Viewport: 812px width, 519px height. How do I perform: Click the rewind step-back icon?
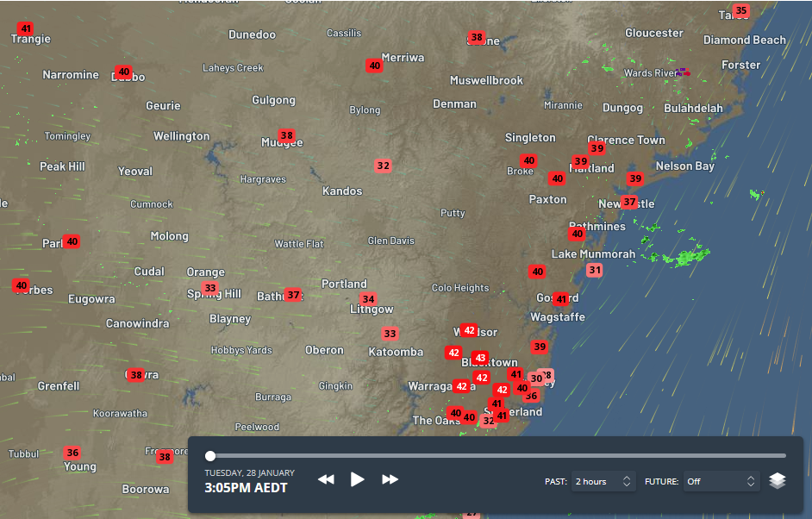point(326,479)
